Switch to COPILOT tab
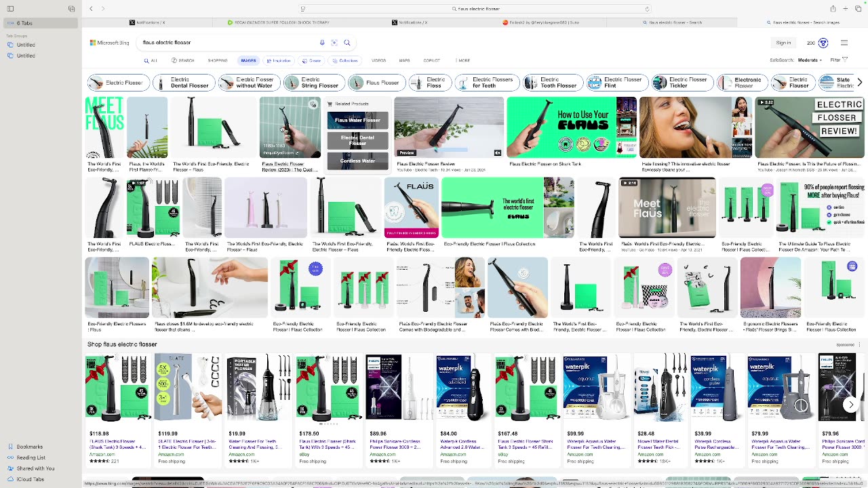Image resolution: width=868 pixels, height=488 pixels. [x=431, y=60]
